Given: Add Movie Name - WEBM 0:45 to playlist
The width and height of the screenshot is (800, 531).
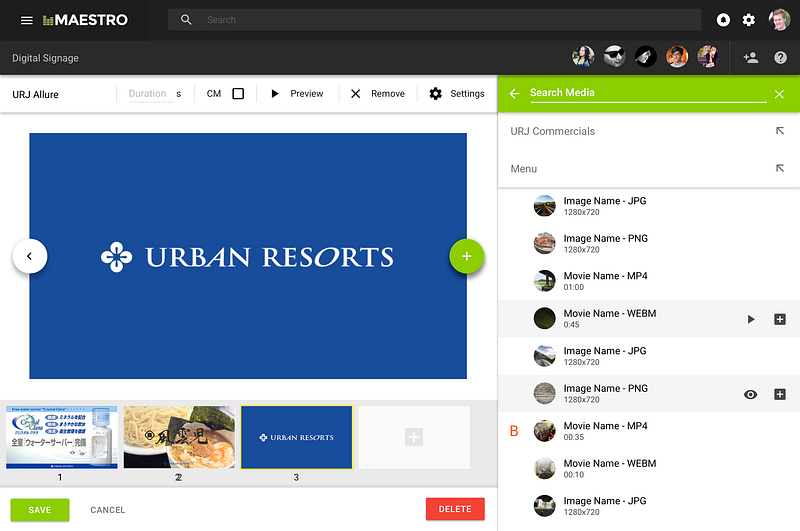Looking at the screenshot, I should tap(780, 319).
